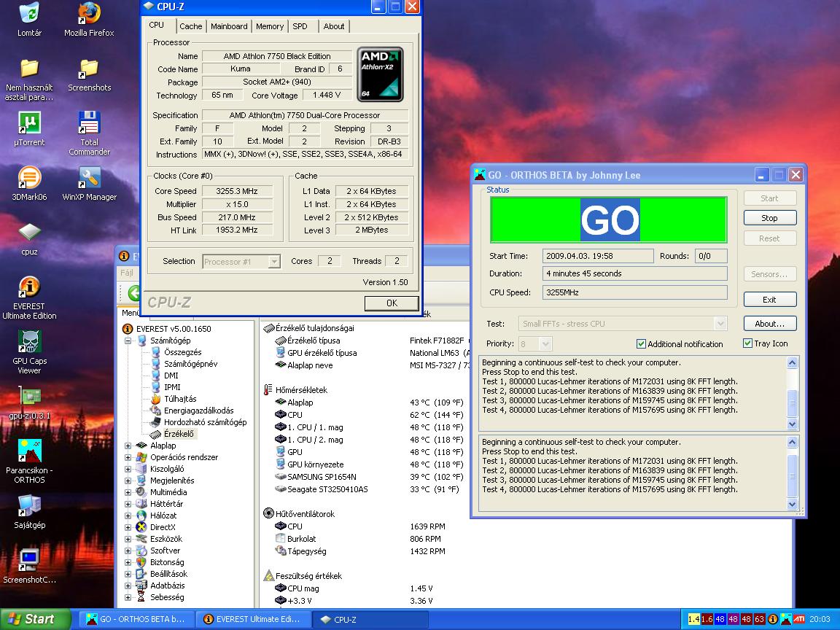Click upper ORTHOS log scroll-up arrow
Viewport: 840px width, 630px height.
click(x=793, y=362)
